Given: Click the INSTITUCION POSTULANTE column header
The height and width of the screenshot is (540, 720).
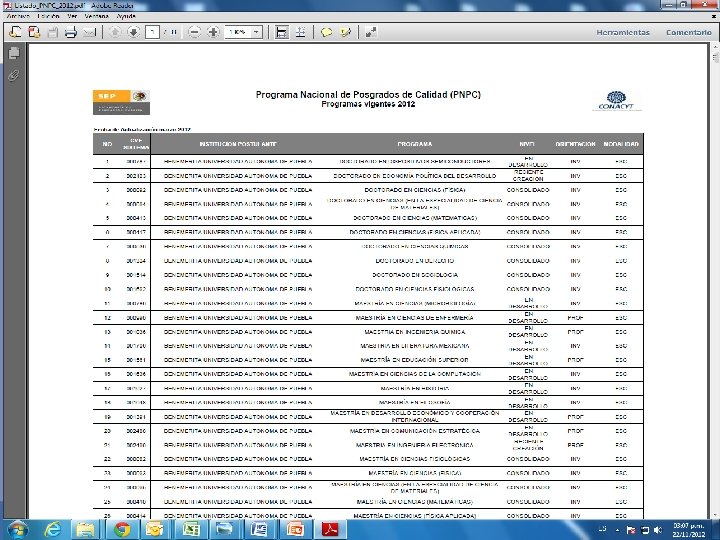Looking at the screenshot, I should pyautogui.click(x=238, y=144).
